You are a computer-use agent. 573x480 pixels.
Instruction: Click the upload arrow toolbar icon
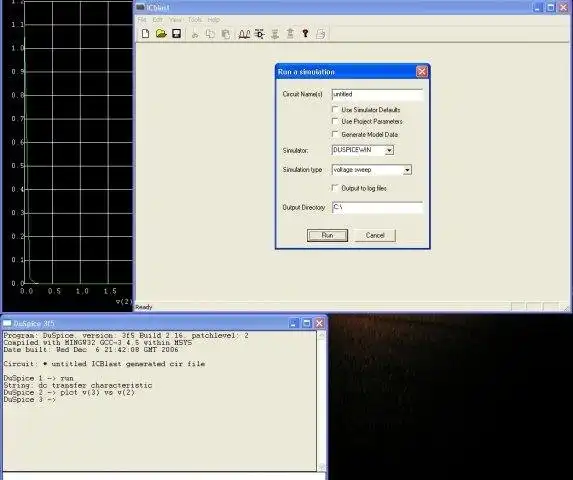point(290,34)
